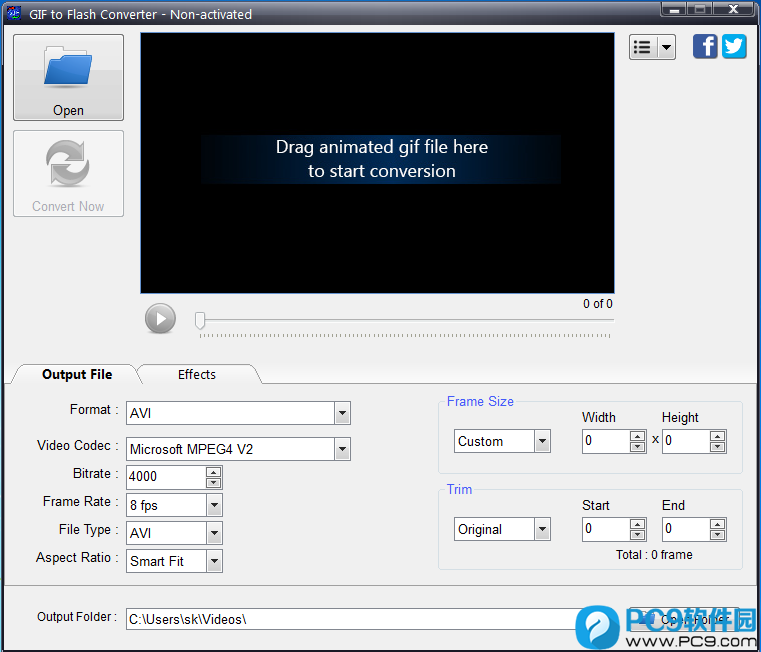This screenshot has width=761, height=652.
Task: Open the list menu icon dropdown
Action: tap(652, 47)
